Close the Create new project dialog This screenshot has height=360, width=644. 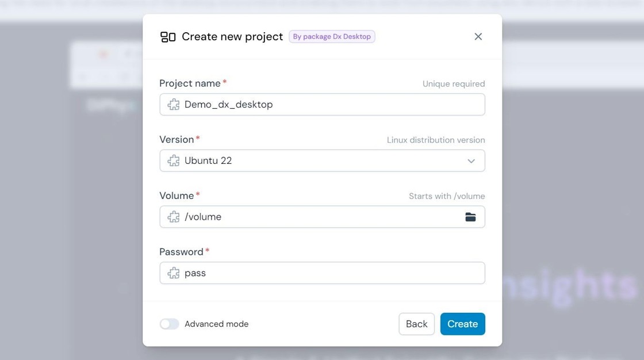478,37
